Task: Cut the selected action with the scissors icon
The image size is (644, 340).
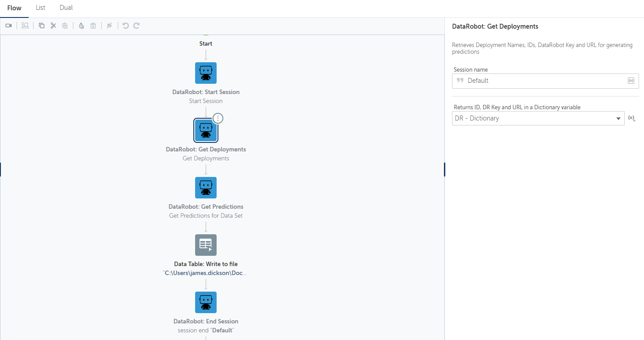Action: click(53, 26)
